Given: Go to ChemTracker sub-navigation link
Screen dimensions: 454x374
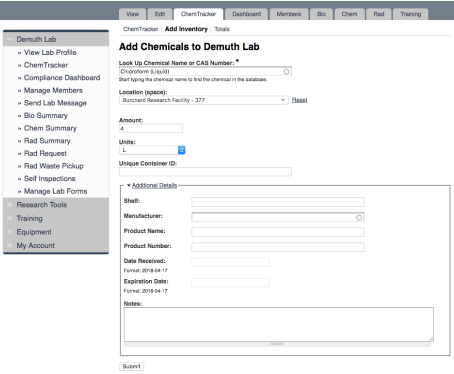Looking at the screenshot, I should [141, 29].
